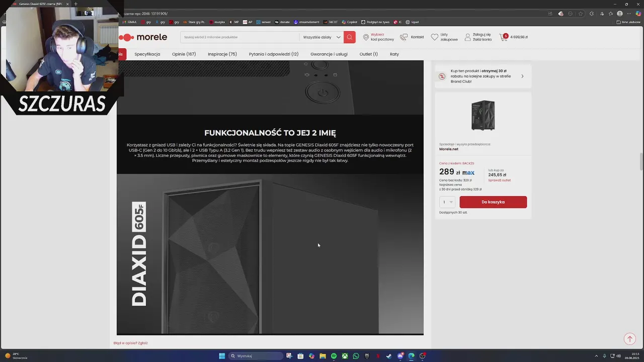Image resolution: width=644 pixels, height=362 pixels.
Task: Open the Pytania i odpowiedzi (12) tab
Action: [x=274, y=54]
